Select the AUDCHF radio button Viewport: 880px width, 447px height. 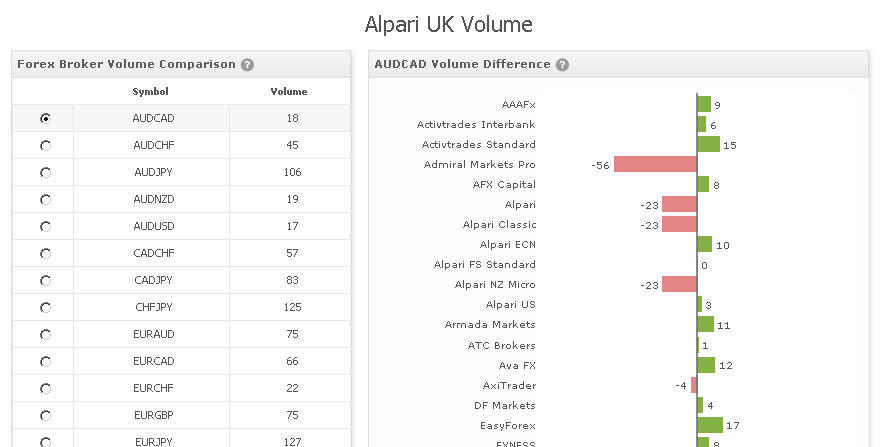pyautogui.click(x=45, y=145)
